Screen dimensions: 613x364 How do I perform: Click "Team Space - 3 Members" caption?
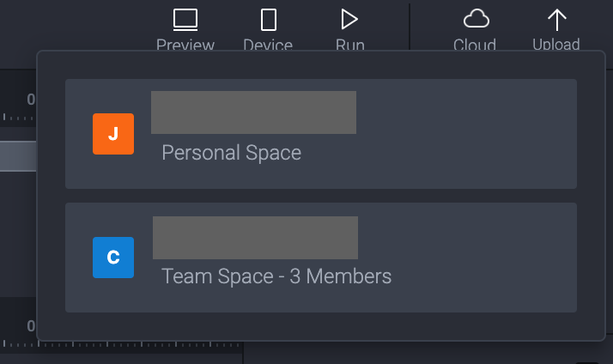[x=276, y=276]
